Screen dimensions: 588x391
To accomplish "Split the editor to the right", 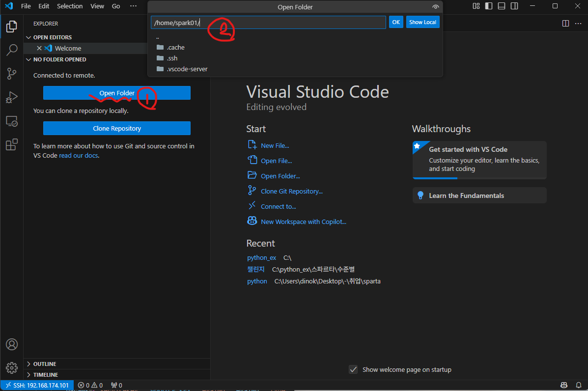I will point(565,23).
